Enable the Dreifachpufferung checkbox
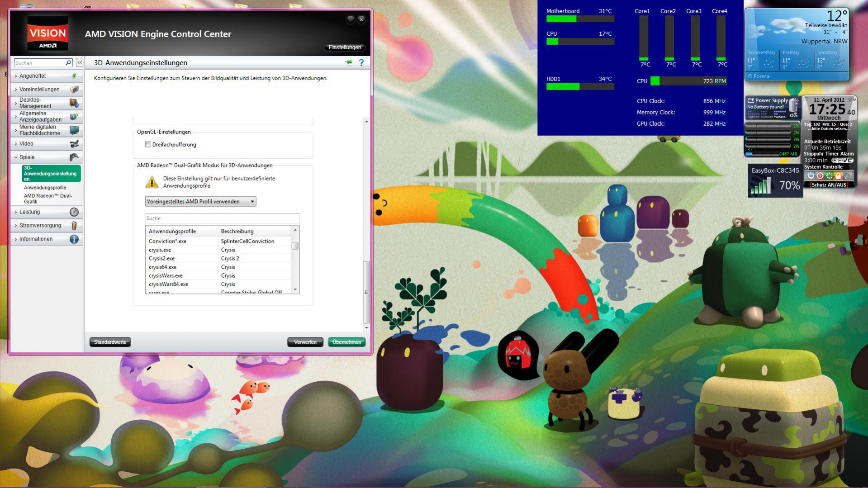 (148, 145)
